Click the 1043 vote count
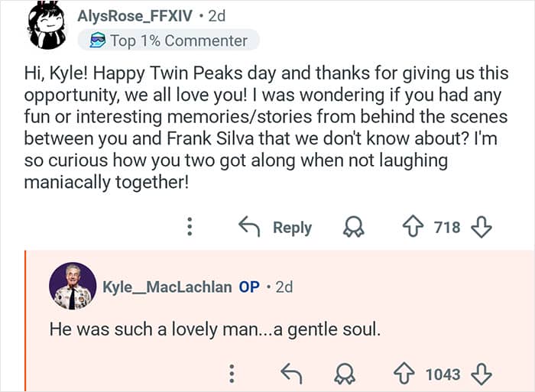The image size is (535, 392). coord(443,374)
